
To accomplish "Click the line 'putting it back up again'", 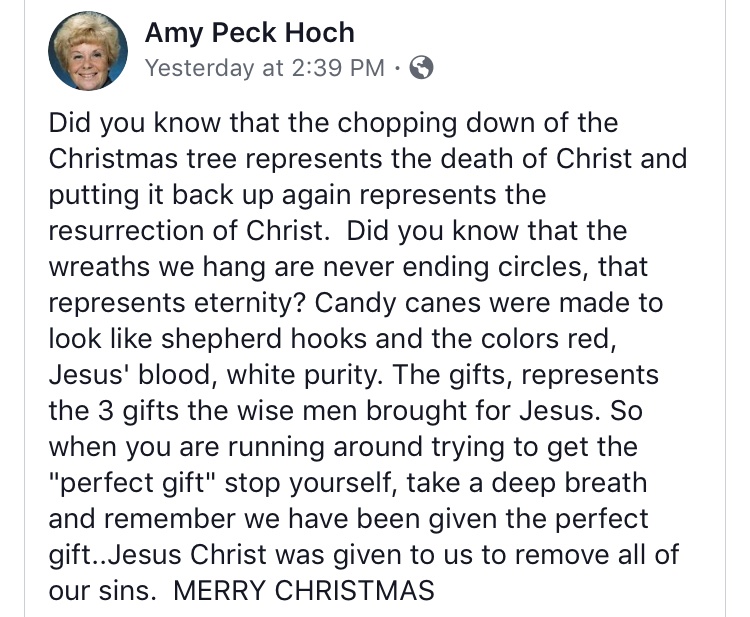I will coord(297,196).
